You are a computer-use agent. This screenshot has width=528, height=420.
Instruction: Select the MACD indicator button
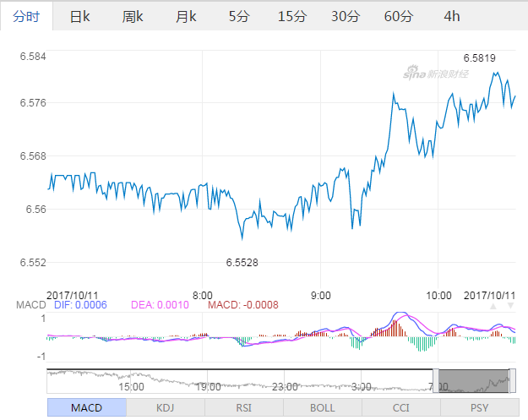coord(86,408)
